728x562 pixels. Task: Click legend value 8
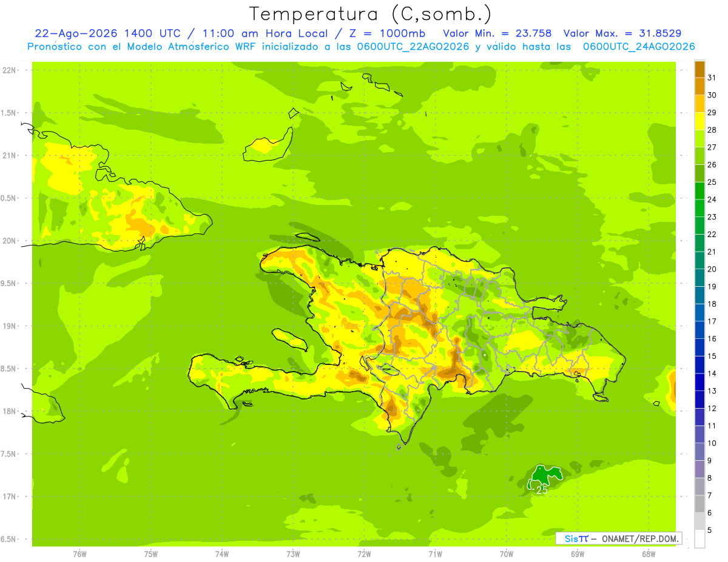(710, 478)
